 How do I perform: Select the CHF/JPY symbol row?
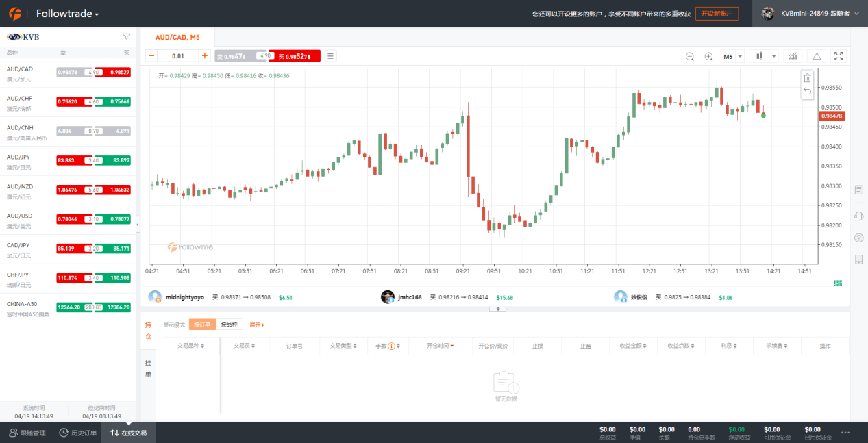click(69, 279)
